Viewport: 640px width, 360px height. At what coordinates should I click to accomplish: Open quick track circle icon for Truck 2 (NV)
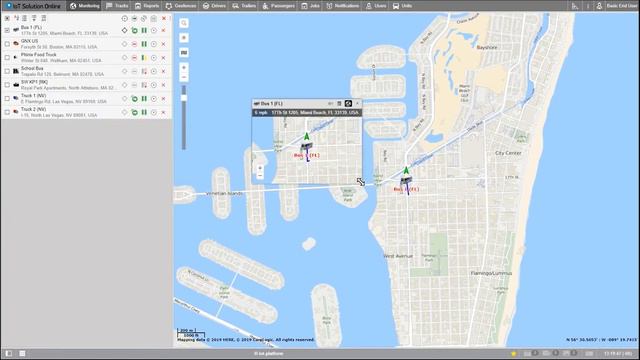(x=154, y=112)
